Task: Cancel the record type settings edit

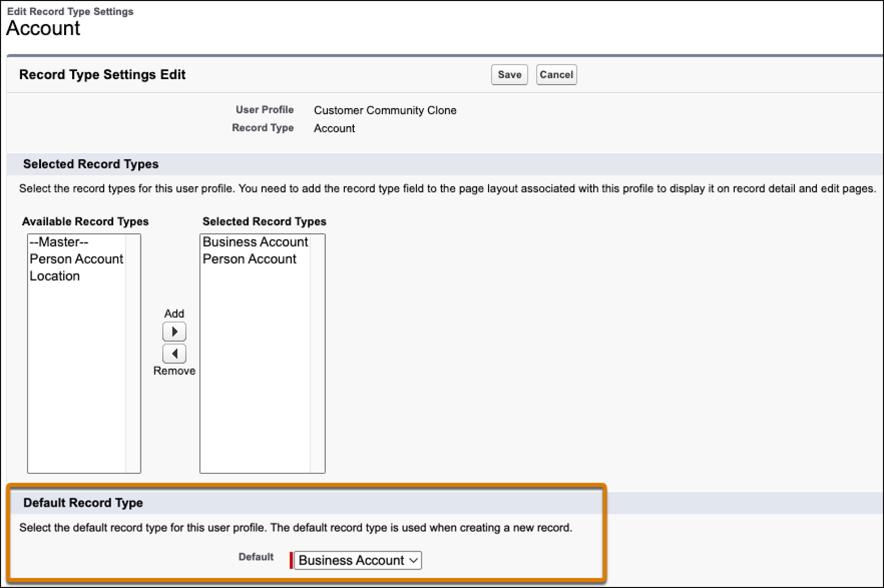Action: (x=556, y=75)
